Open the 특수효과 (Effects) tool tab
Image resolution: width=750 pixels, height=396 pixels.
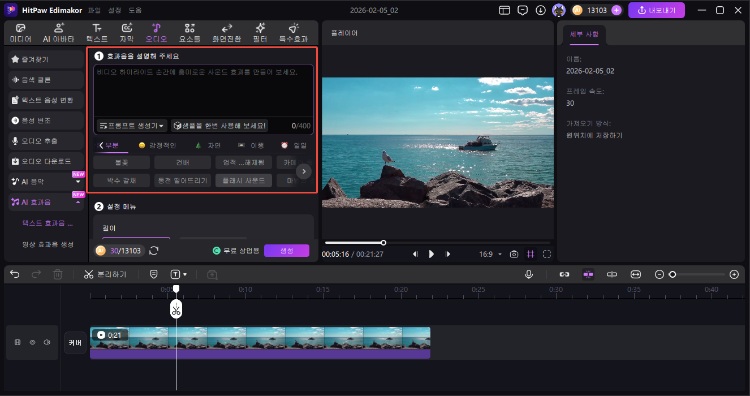point(293,33)
